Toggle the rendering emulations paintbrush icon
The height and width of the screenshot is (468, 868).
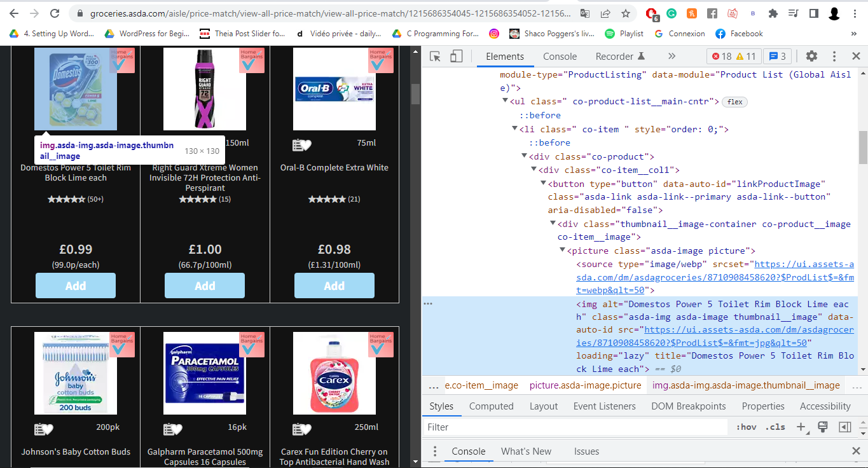(823, 427)
